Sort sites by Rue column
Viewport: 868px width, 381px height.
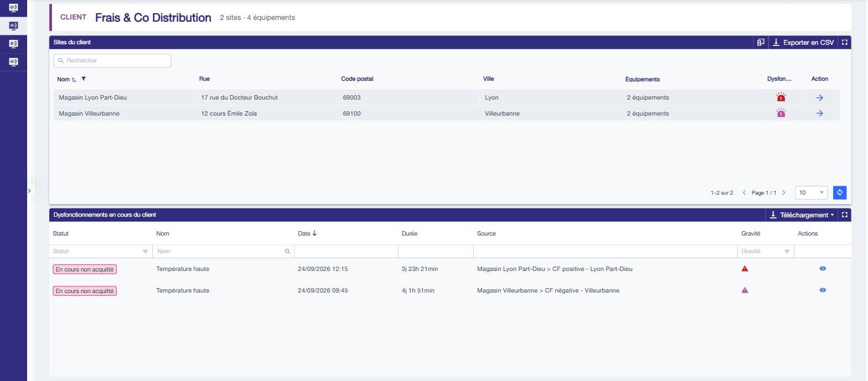click(204, 79)
